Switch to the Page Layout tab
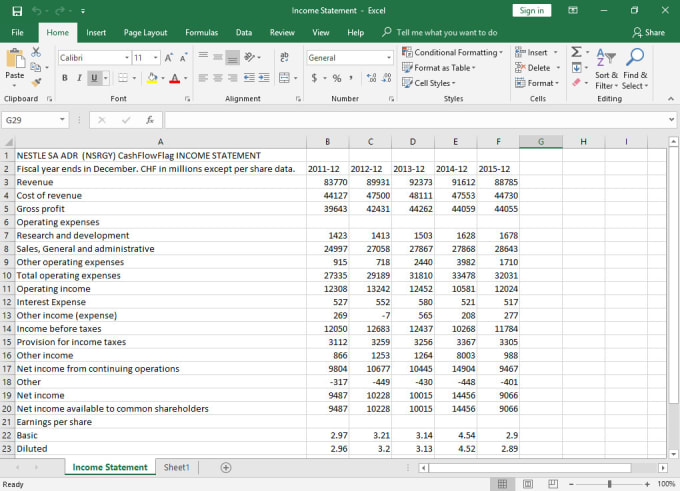 click(145, 33)
